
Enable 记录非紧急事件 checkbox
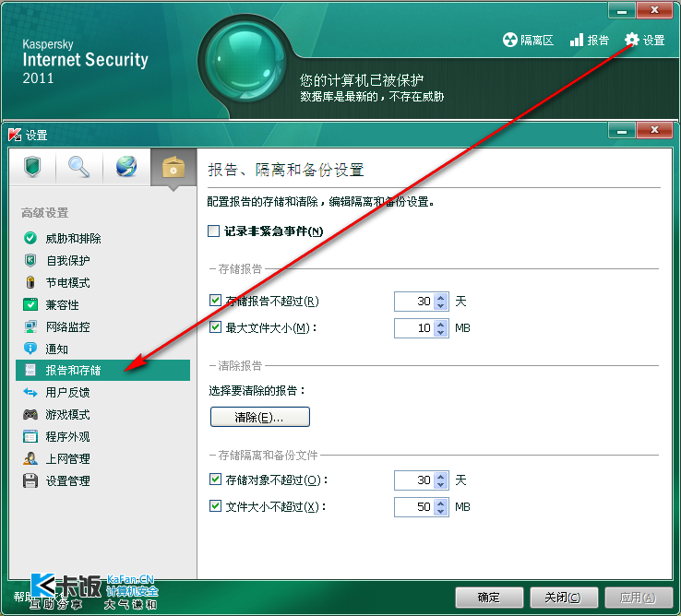click(214, 231)
